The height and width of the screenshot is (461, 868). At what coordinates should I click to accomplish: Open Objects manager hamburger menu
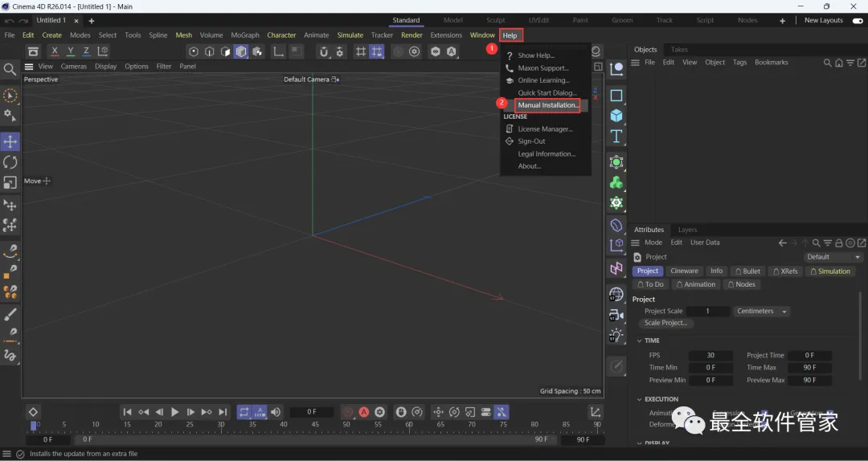click(x=636, y=63)
